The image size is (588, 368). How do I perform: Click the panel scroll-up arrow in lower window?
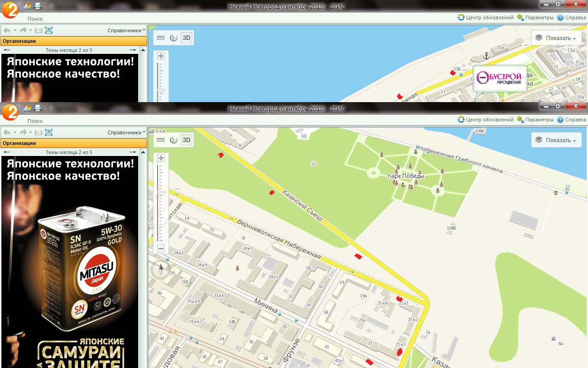click(142, 152)
